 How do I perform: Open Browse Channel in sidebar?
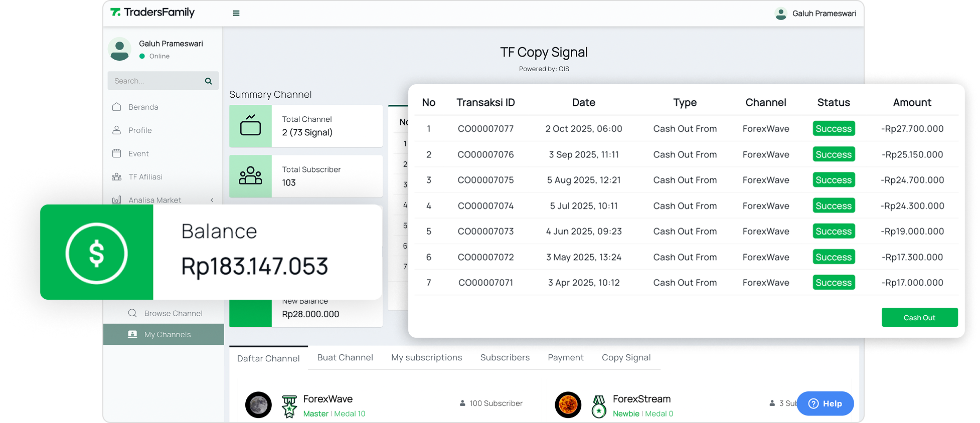174,313
